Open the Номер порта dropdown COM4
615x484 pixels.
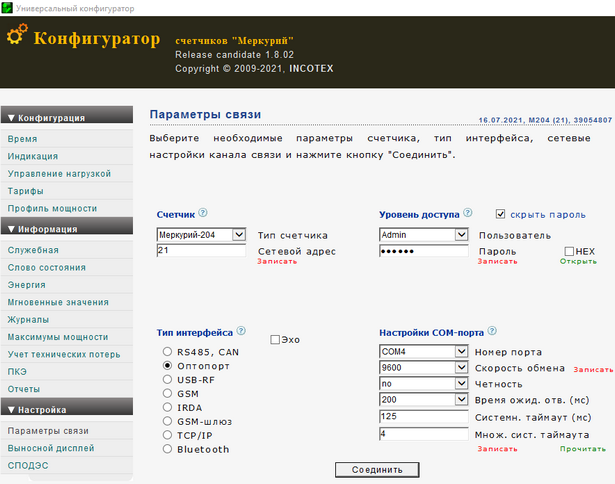(x=424, y=351)
